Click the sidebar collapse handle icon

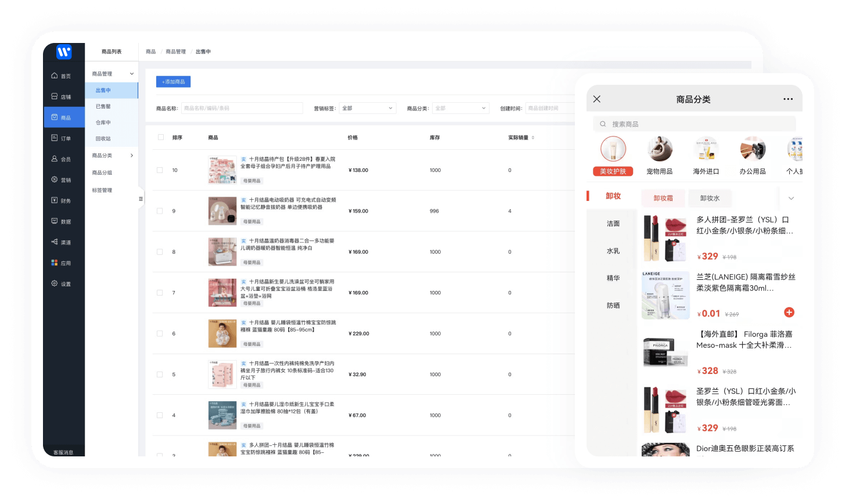(141, 199)
